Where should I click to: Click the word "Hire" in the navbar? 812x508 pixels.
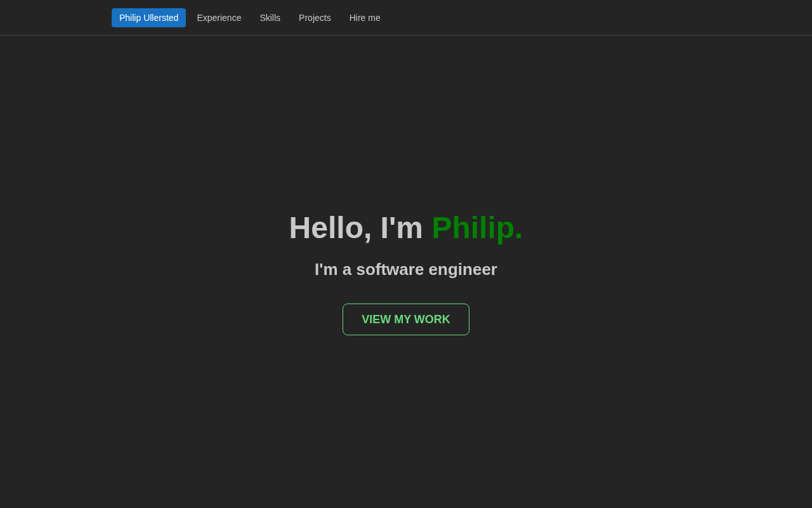[358, 18]
